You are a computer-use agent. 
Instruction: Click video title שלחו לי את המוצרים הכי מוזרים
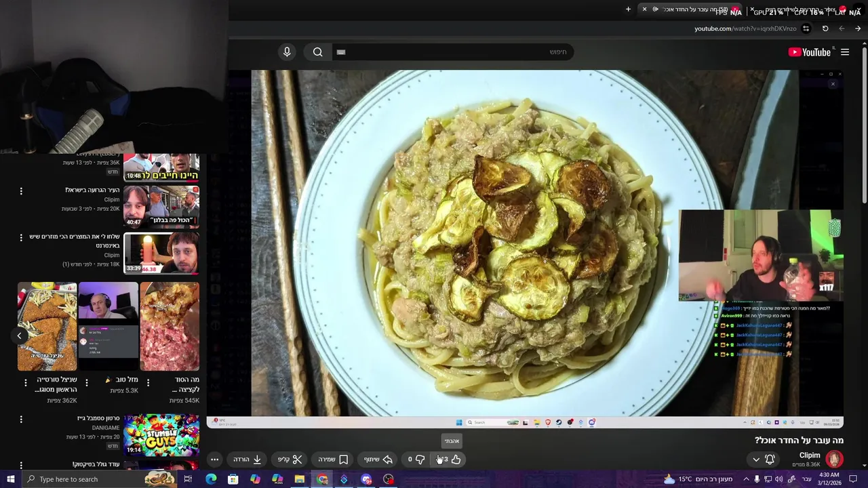click(75, 241)
